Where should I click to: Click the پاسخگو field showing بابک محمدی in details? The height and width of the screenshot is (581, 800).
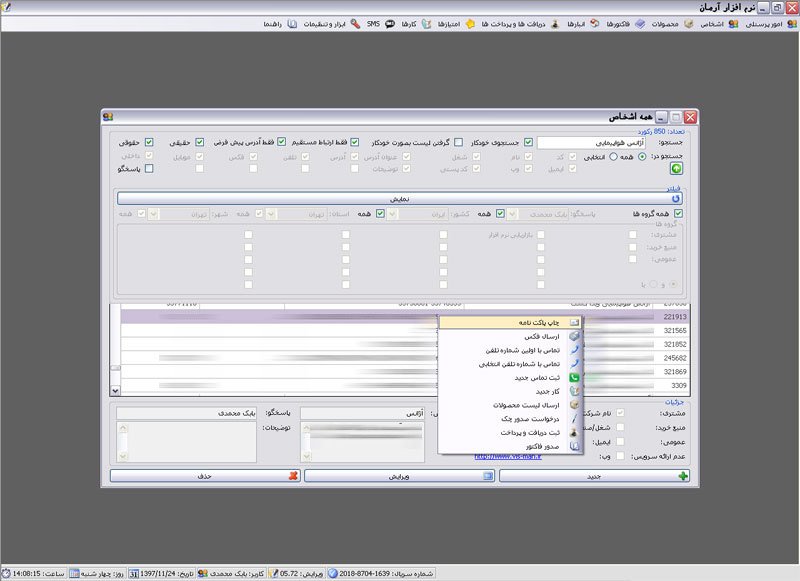click(186, 413)
